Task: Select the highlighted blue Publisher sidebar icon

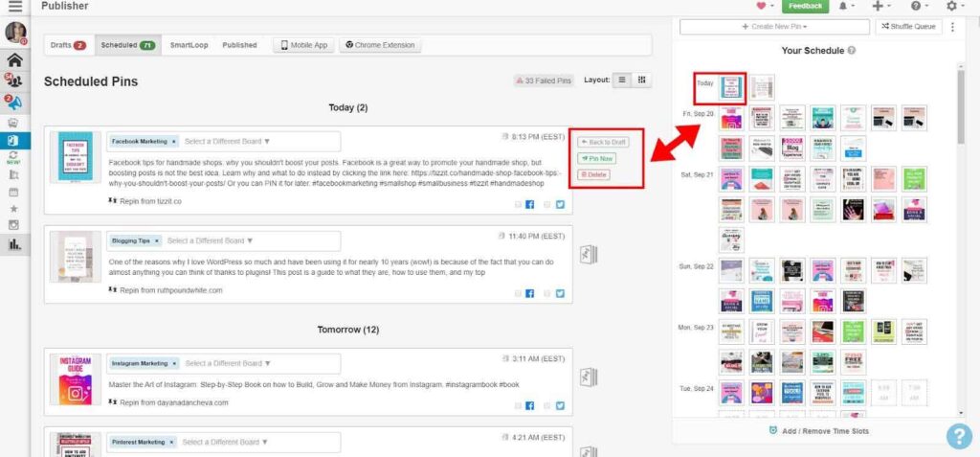Action: point(13,140)
